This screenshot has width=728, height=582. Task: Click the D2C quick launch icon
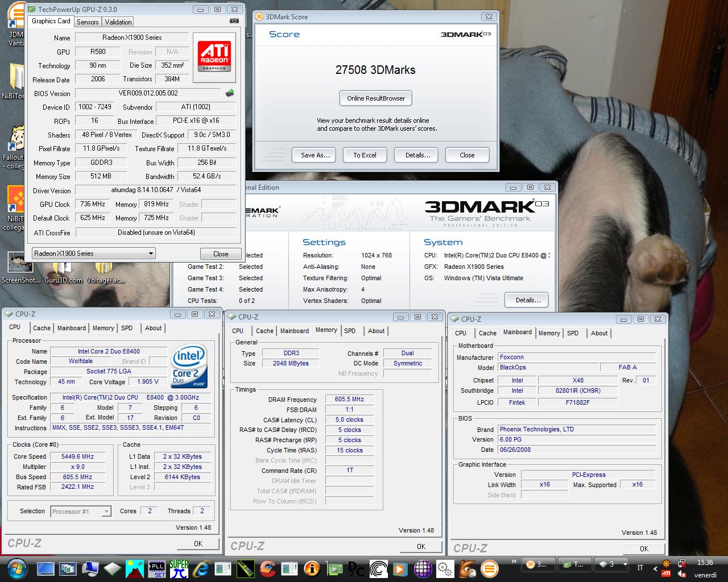click(356, 568)
